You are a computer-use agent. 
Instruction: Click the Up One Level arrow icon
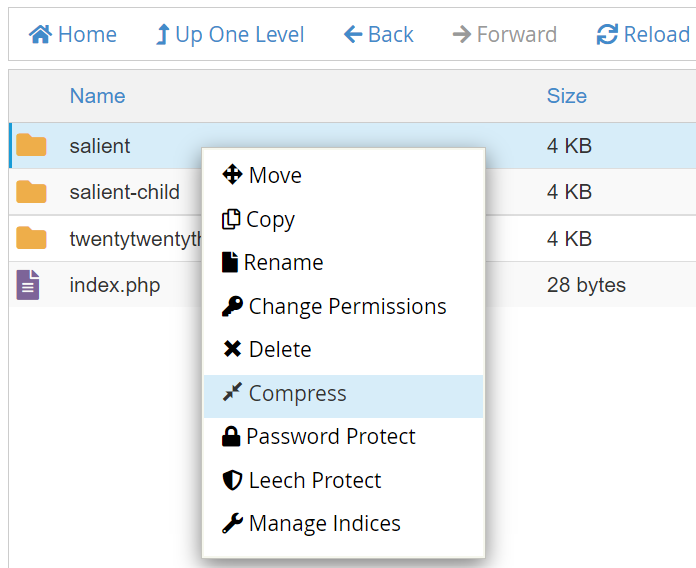point(163,34)
